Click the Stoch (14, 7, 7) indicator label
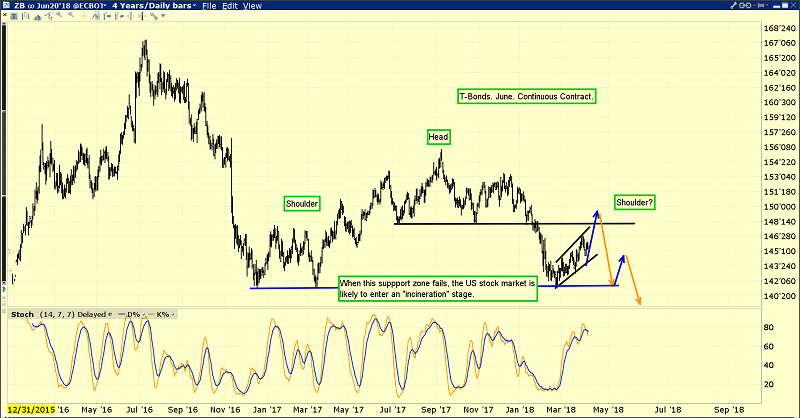The width and height of the screenshot is (800, 418). tap(44, 314)
